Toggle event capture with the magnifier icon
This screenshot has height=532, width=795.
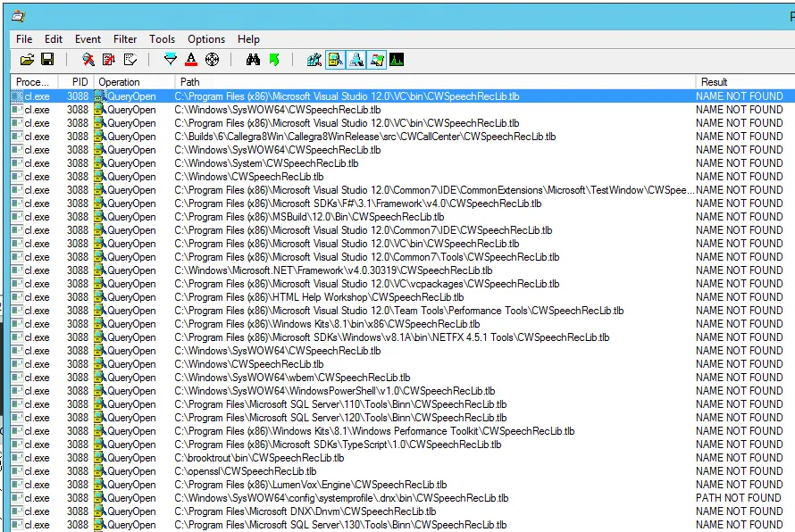click(88, 60)
